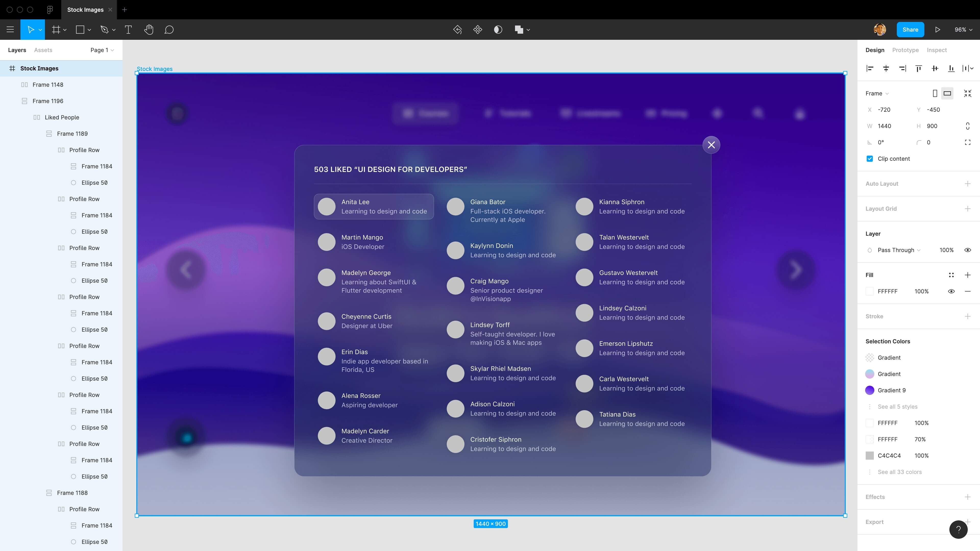Open the Page 1 dropdown
Image resolution: width=980 pixels, height=551 pixels.
(x=102, y=50)
